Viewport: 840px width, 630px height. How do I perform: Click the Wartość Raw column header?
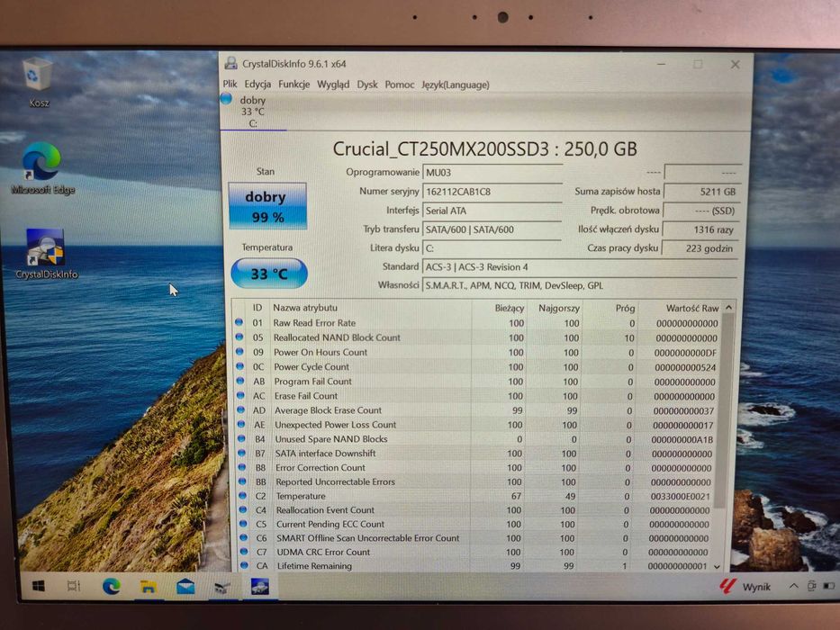click(x=691, y=308)
